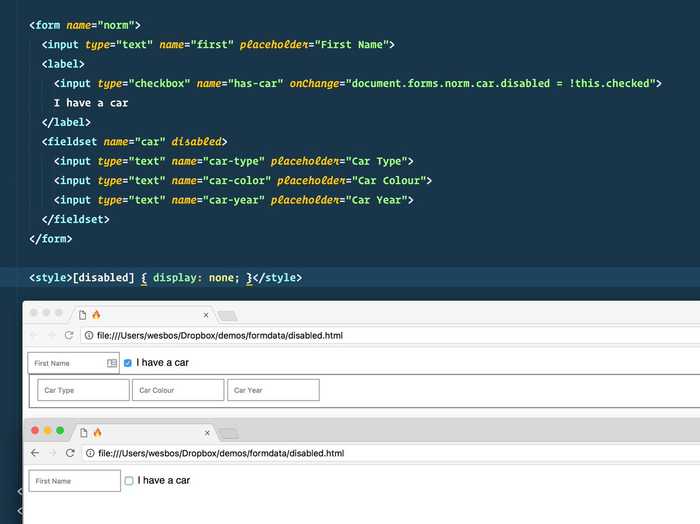The image size is (700, 524).
Task: Click the Car Type input field
Action: (x=83, y=390)
